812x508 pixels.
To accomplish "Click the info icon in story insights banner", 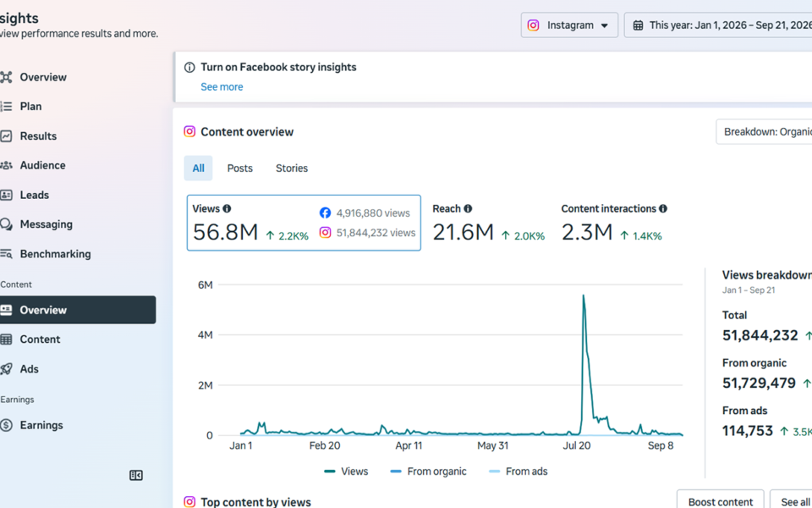I will pyautogui.click(x=189, y=68).
